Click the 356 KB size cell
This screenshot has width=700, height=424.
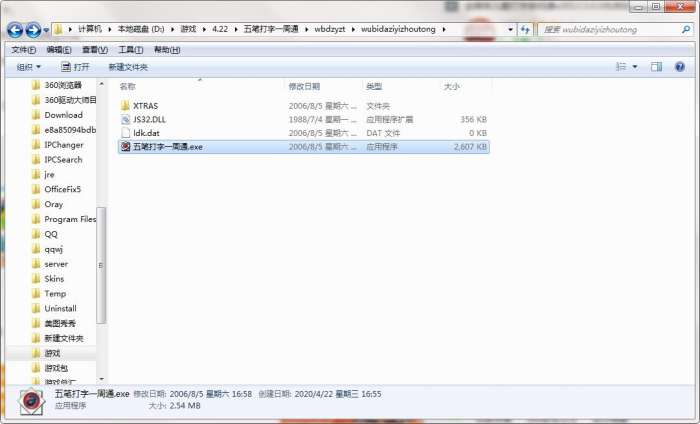(474, 120)
